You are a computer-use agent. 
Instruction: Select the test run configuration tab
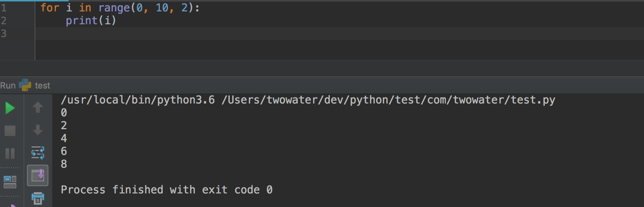pos(42,86)
